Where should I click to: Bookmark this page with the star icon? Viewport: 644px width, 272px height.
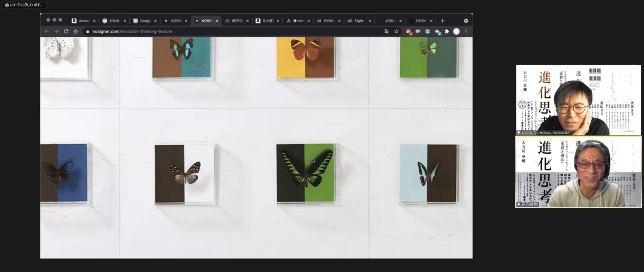(x=396, y=31)
